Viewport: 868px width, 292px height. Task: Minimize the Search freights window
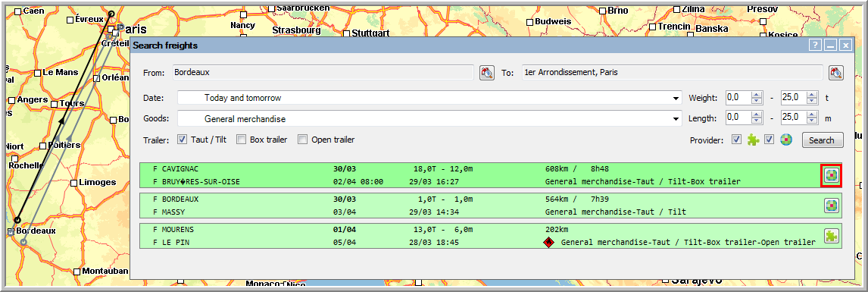tap(830, 46)
